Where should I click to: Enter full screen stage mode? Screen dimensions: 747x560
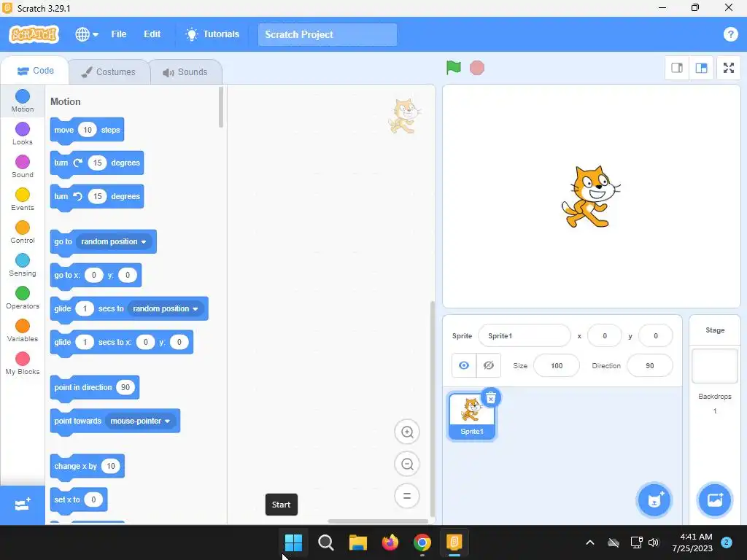click(x=729, y=68)
